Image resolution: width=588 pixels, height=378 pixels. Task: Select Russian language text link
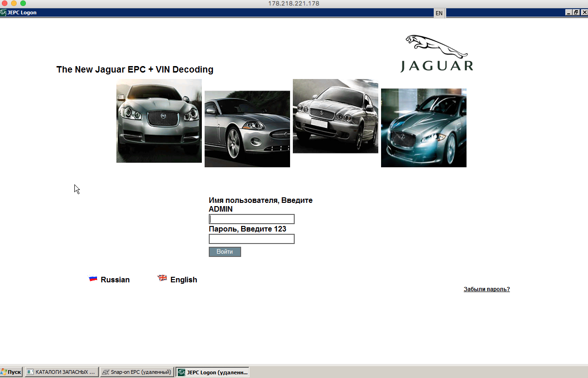click(x=115, y=280)
